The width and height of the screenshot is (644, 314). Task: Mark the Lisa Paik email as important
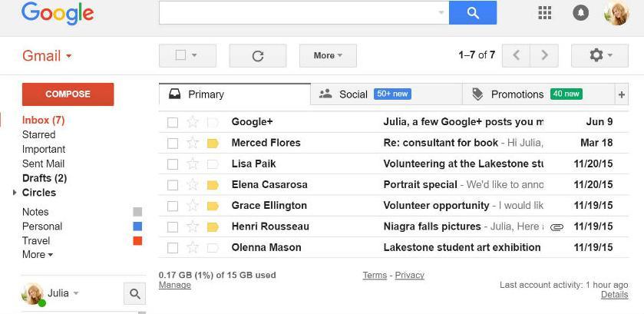coord(213,164)
